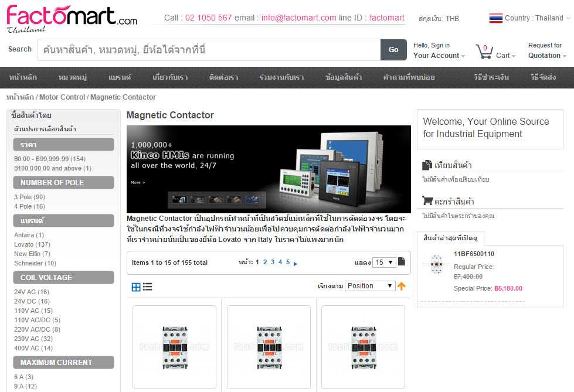Filter by coil voltage 110V AC/DC

click(37, 320)
